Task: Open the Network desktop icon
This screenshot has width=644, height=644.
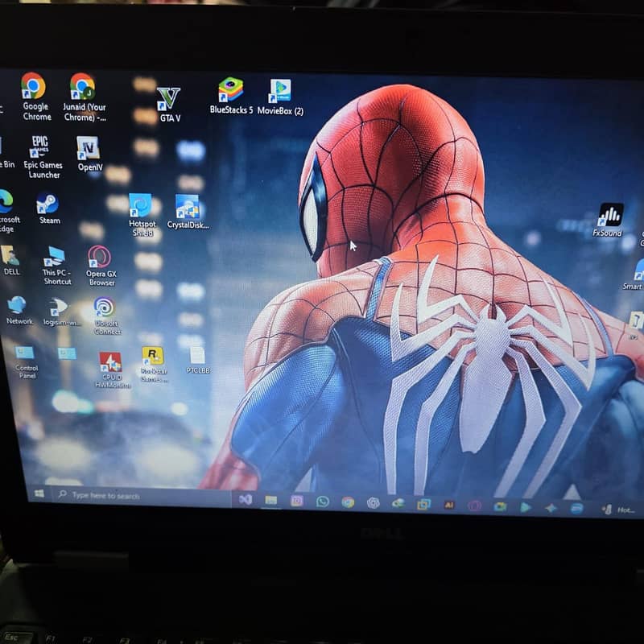Action: point(19,311)
